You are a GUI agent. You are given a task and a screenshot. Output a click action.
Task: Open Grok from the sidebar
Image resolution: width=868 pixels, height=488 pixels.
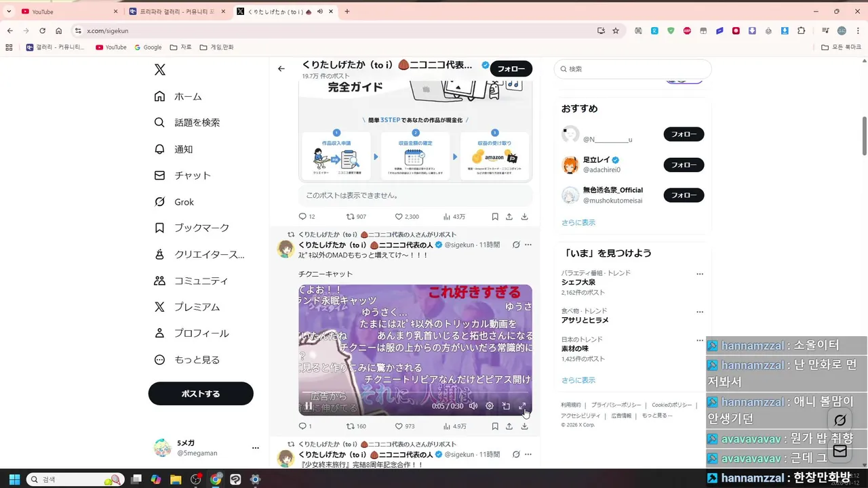click(x=174, y=202)
